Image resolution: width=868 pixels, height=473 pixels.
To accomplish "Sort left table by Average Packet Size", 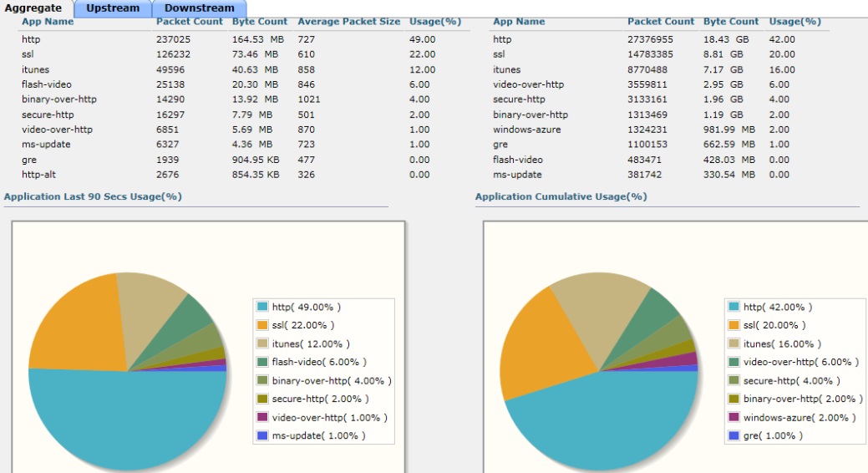I will [x=348, y=22].
